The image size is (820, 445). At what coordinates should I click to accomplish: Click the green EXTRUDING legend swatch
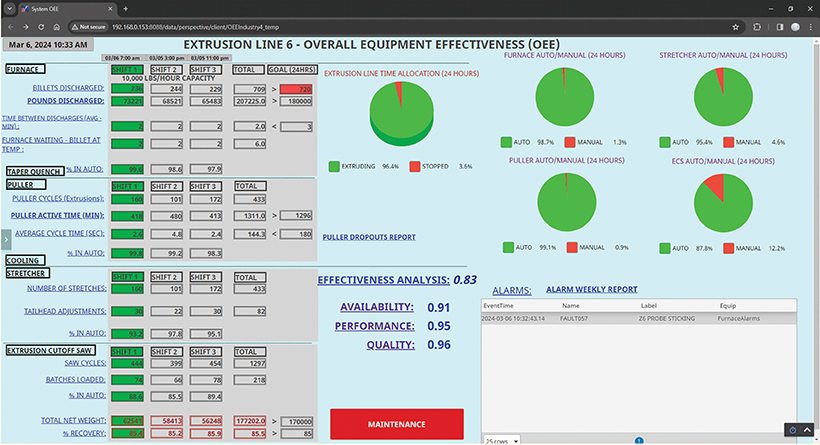[334, 166]
